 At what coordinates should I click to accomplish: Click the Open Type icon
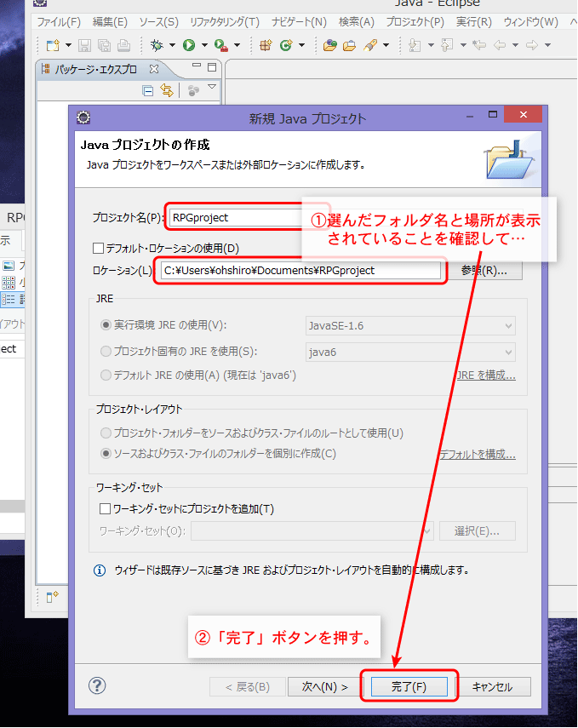click(330, 45)
